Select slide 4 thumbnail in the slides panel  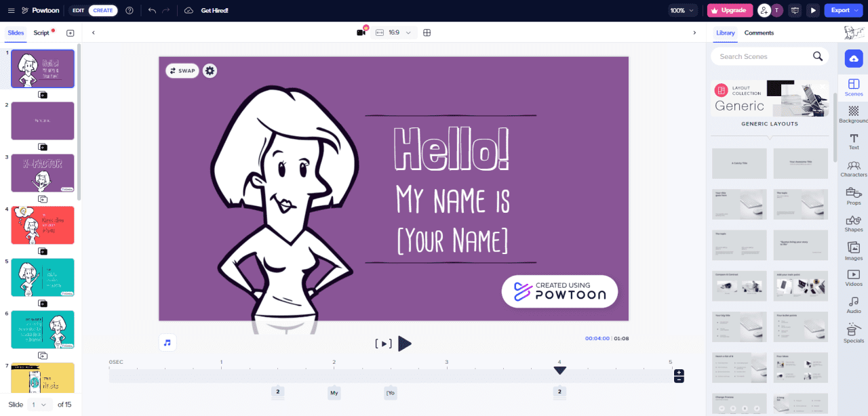pos(42,225)
